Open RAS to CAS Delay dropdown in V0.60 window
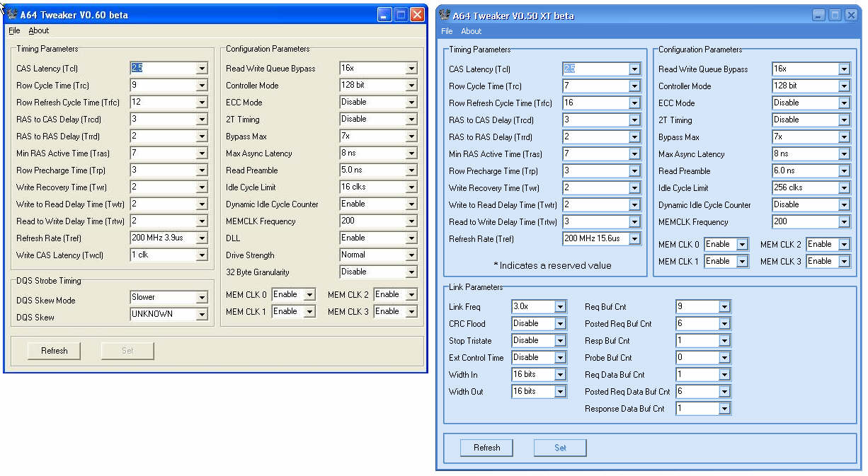 (x=202, y=120)
